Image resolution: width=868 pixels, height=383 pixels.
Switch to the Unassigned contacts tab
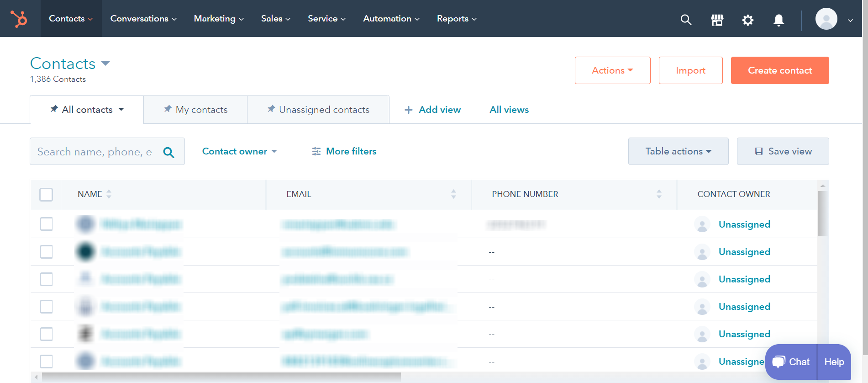[x=318, y=110]
